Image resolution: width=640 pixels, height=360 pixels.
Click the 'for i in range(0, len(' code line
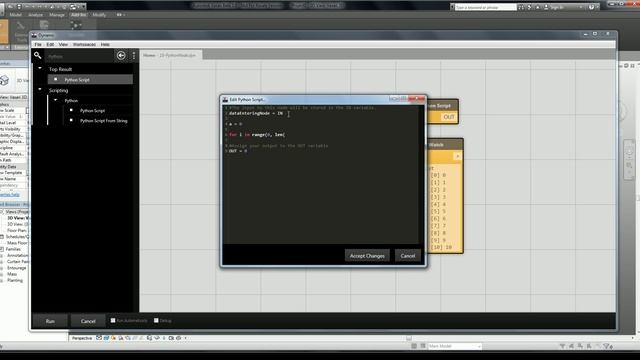pos(257,134)
